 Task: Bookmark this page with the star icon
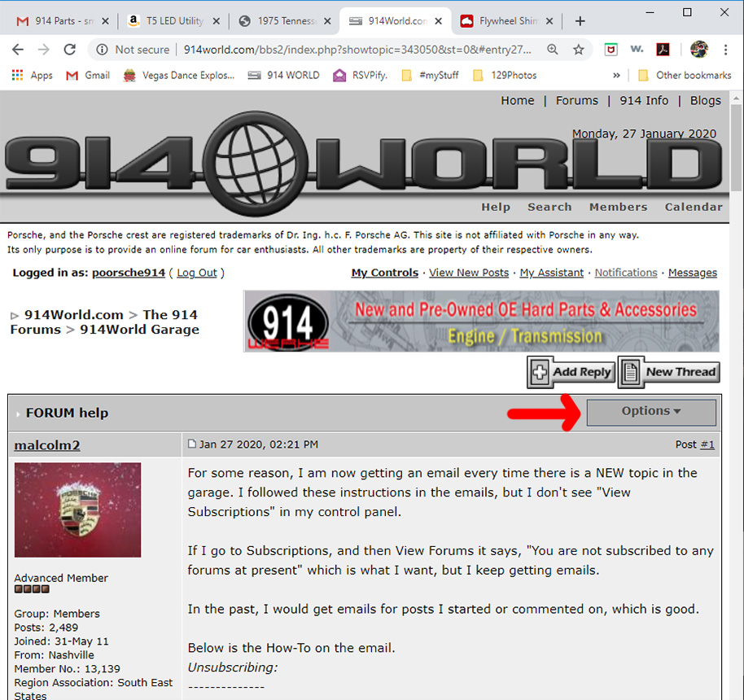coord(579,50)
